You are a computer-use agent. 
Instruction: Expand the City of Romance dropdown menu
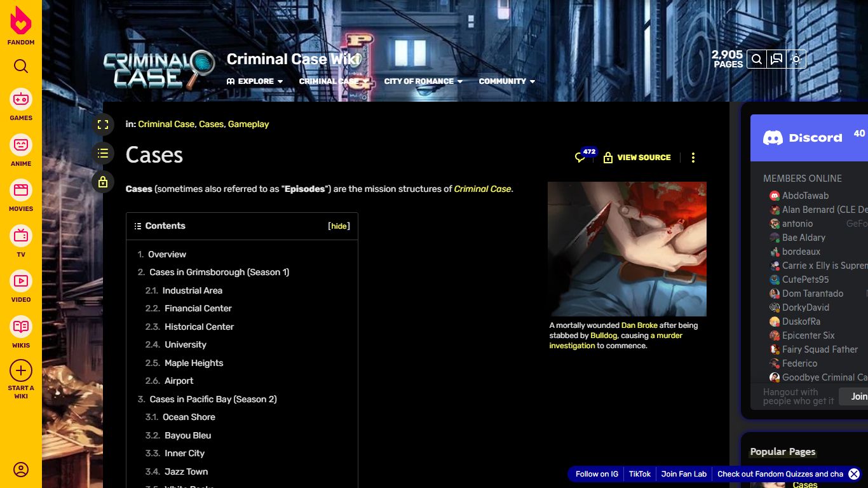pos(423,81)
